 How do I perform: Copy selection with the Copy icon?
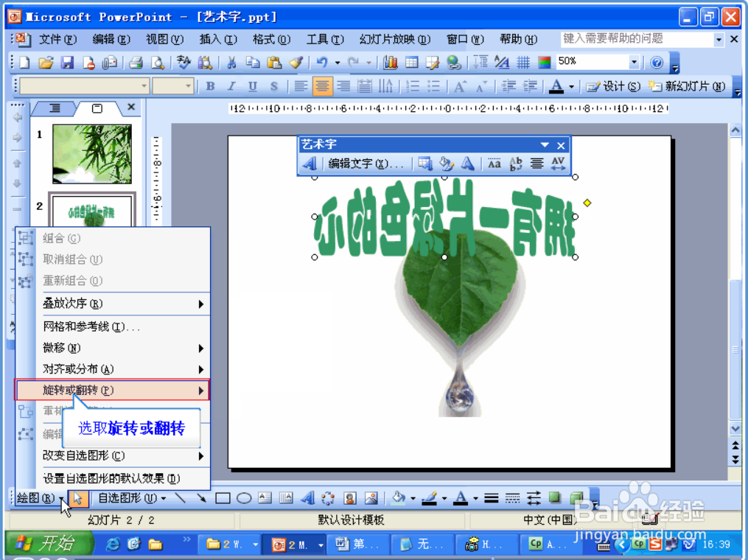253,63
